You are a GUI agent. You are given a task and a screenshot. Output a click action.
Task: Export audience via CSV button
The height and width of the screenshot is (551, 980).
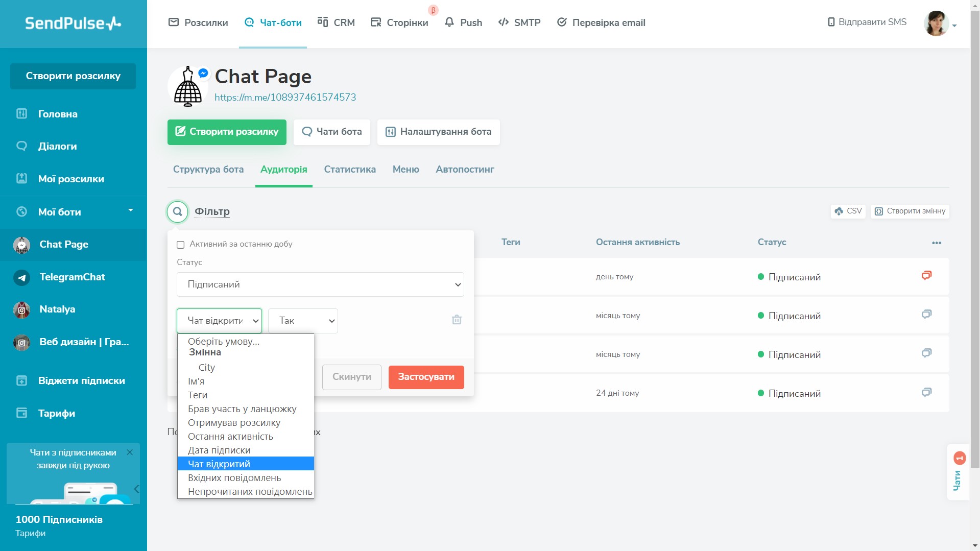tap(848, 211)
